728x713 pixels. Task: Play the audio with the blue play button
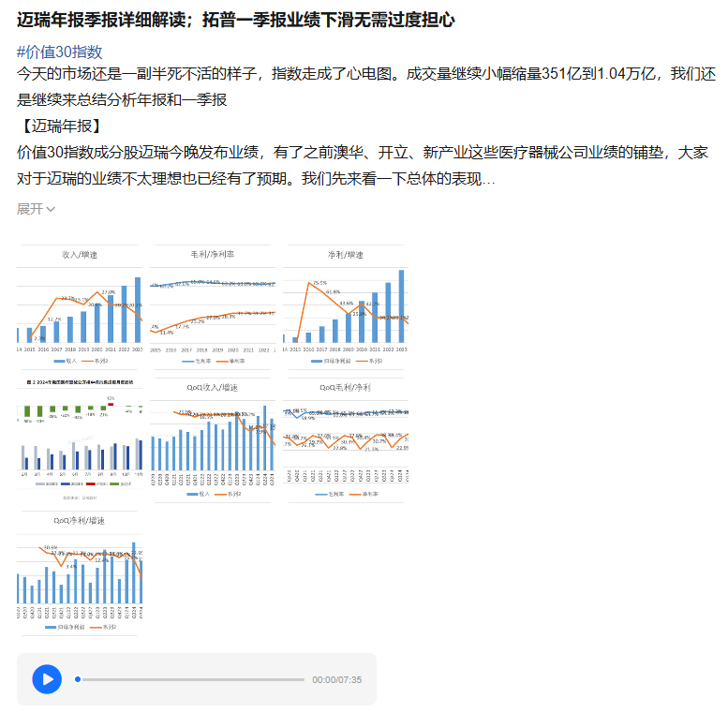tap(47, 679)
